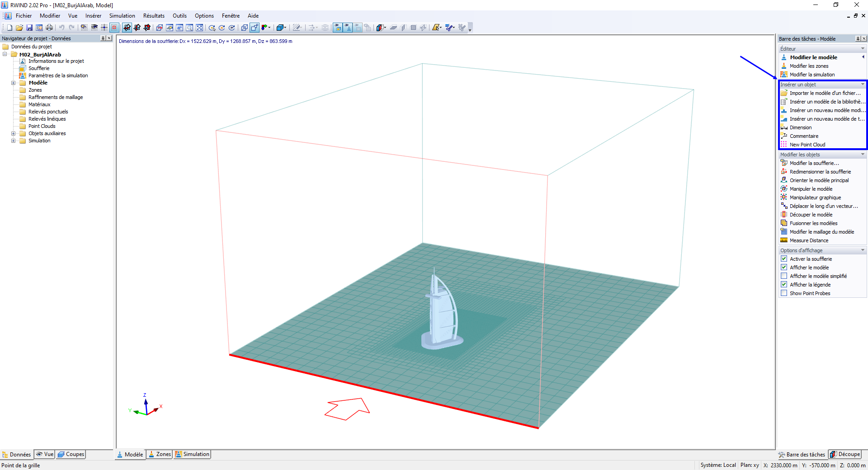Open the Outils menu
868x470 pixels.
pyautogui.click(x=179, y=16)
